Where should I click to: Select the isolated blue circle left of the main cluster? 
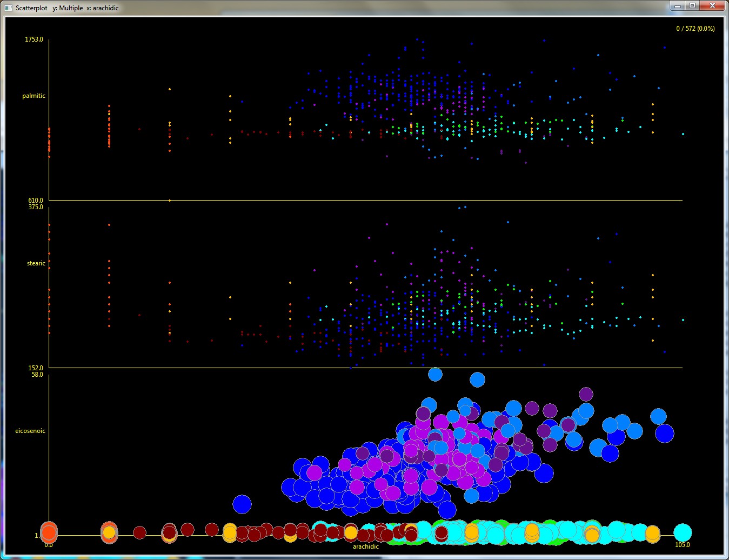coord(242,504)
